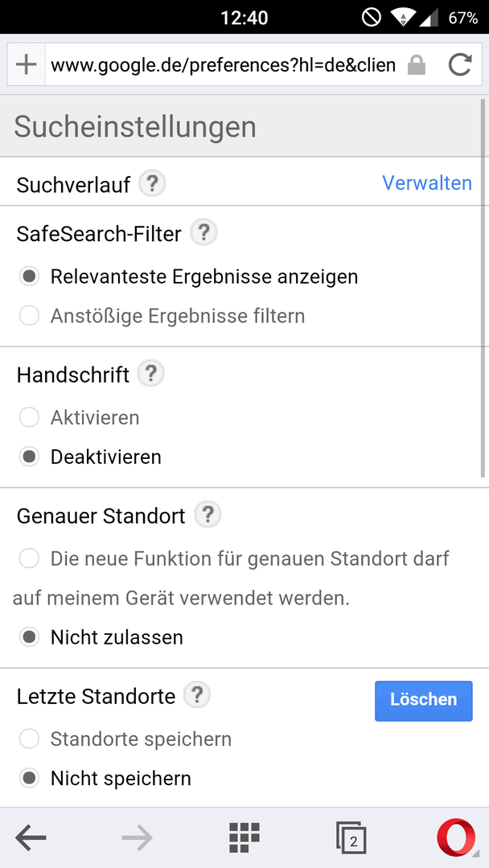489x868 pixels.
Task: Open the tabs overview showing 2
Action: (x=351, y=838)
